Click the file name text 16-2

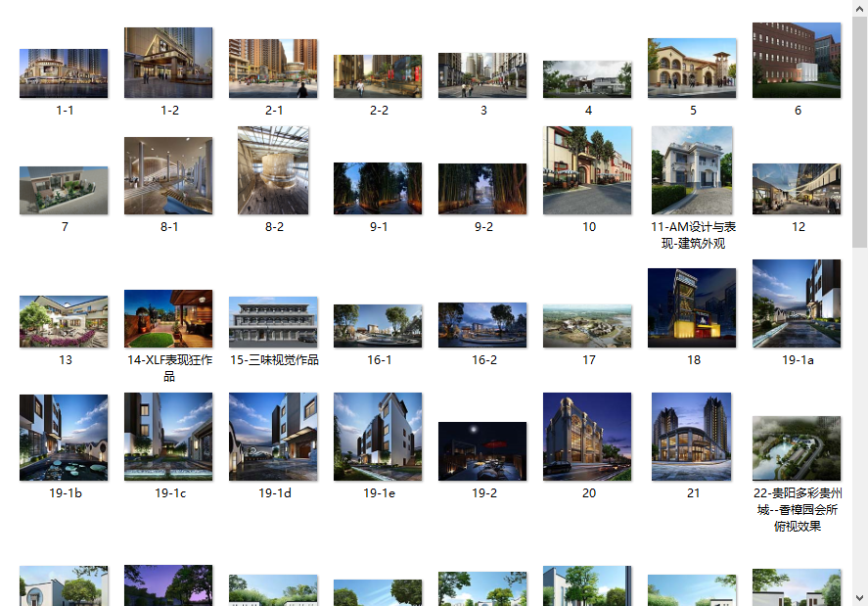click(x=483, y=359)
